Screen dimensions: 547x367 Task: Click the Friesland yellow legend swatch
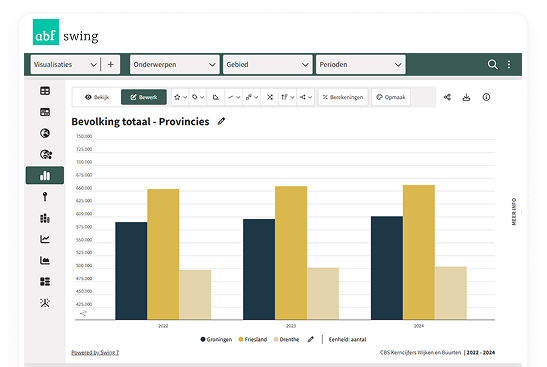click(x=241, y=339)
